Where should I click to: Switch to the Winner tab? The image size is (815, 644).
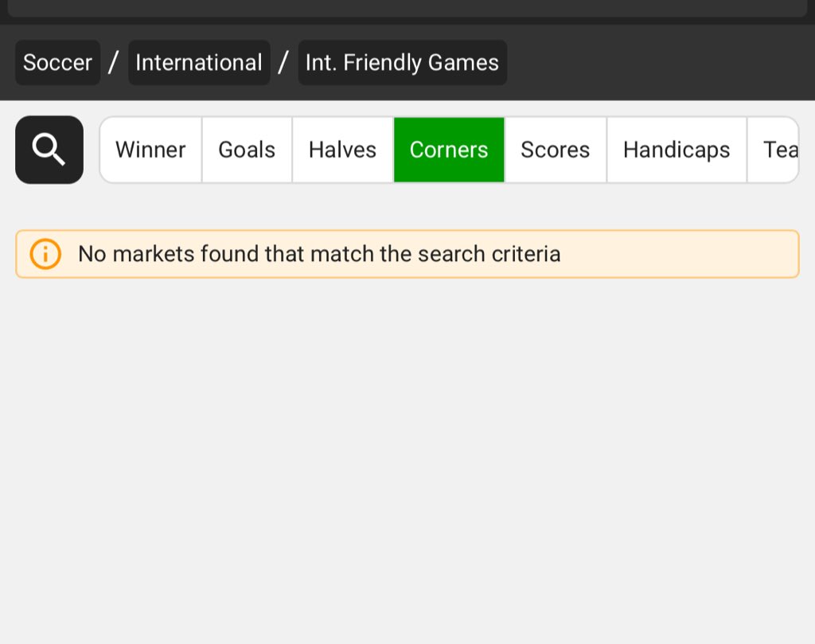pos(150,150)
